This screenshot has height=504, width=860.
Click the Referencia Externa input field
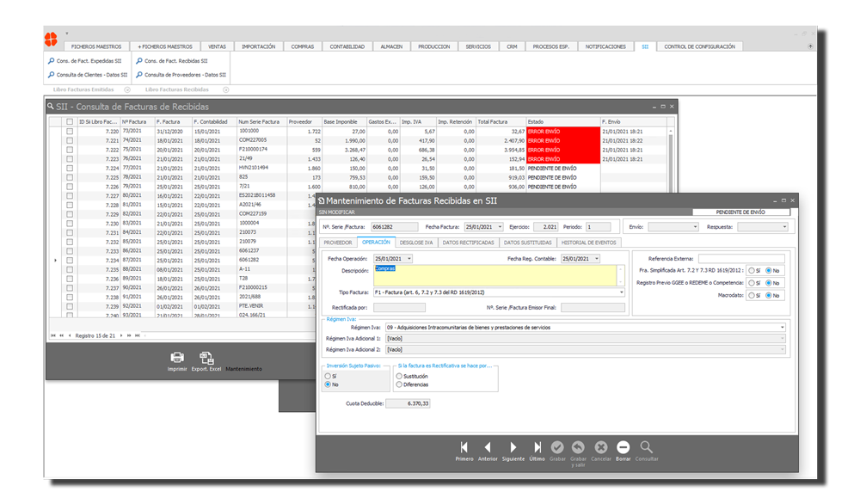[740, 258]
